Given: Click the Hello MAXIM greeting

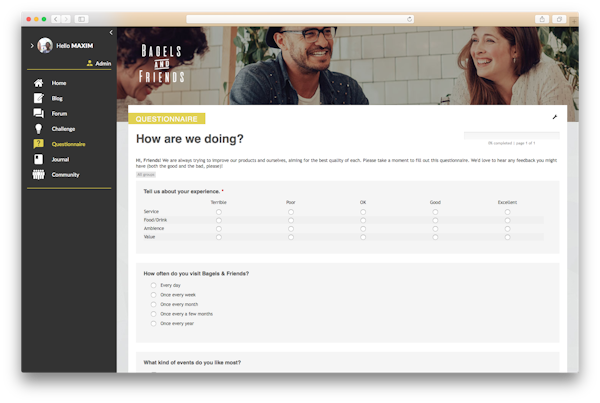Looking at the screenshot, I should pos(75,46).
